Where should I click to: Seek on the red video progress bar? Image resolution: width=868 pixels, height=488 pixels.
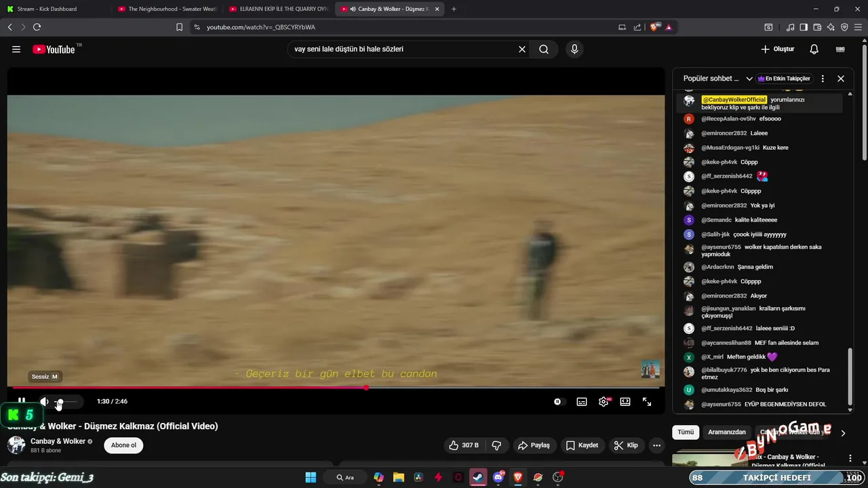[x=336, y=388]
